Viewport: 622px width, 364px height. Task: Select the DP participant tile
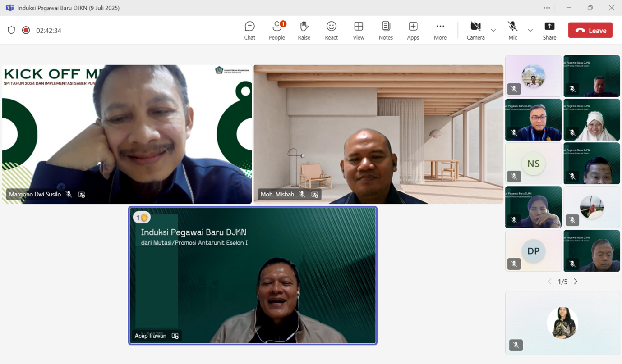(533, 250)
